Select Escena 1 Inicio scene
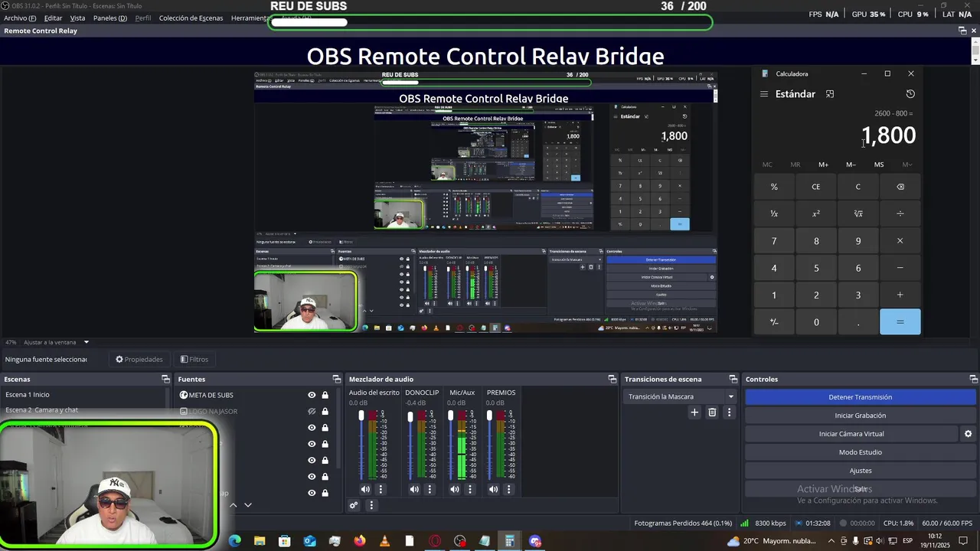 point(83,395)
